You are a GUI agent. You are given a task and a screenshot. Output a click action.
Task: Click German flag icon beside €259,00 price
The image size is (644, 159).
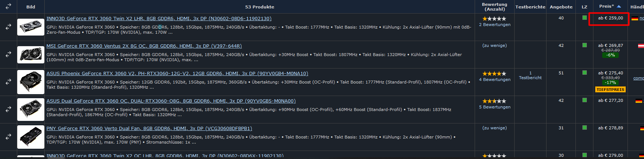click(x=635, y=18)
